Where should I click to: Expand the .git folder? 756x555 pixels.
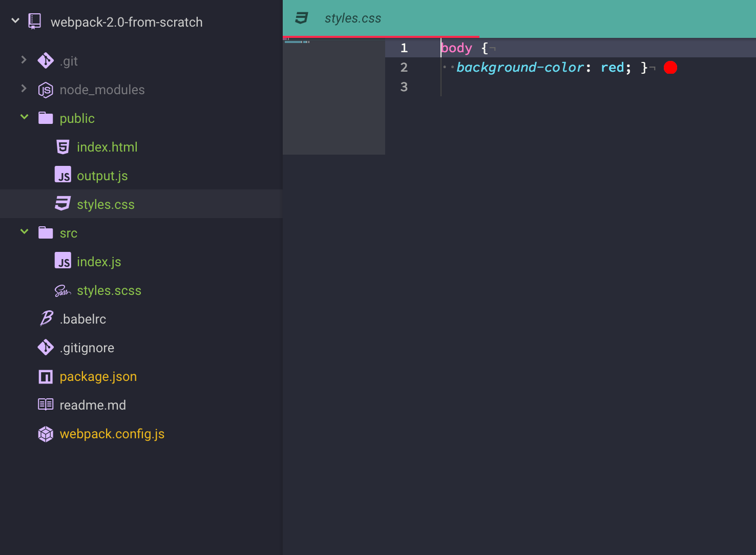click(x=24, y=60)
